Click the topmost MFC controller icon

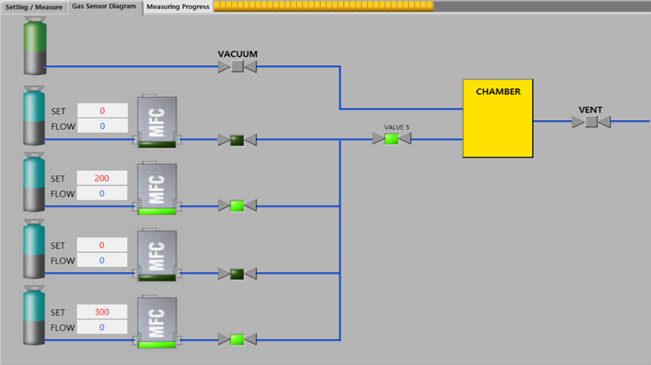click(157, 121)
